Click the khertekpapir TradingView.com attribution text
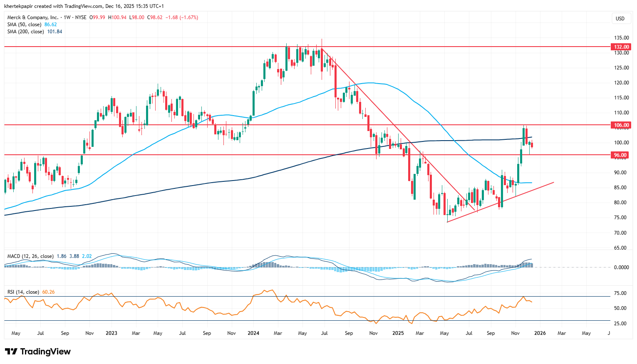Viewport: 637px width, 364px height. tap(84, 6)
